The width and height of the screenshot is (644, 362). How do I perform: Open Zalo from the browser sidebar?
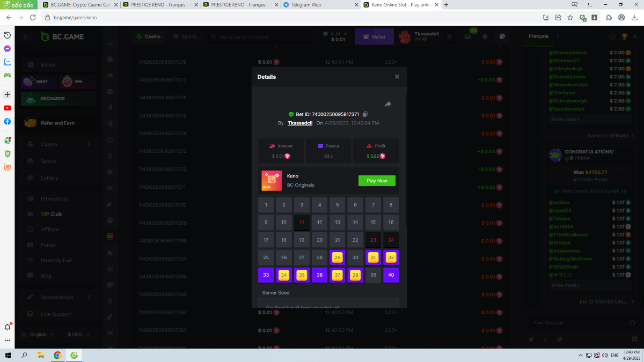[x=8, y=62]
